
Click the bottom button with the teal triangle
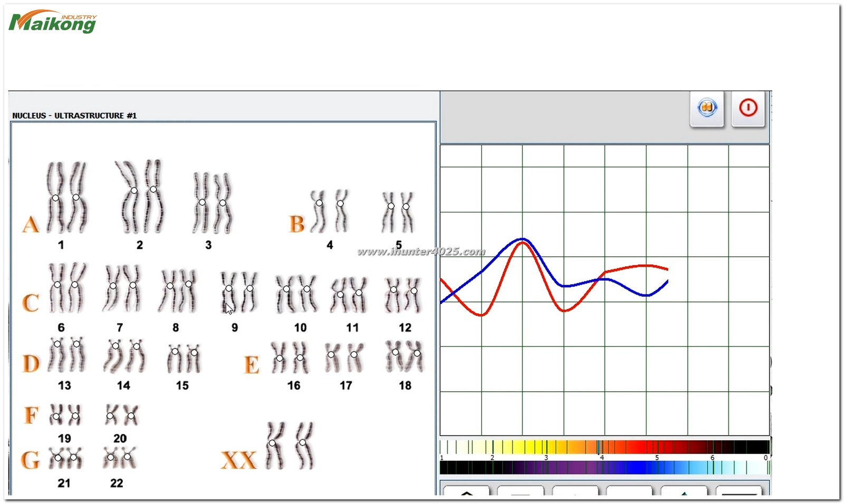coord(684,491)
